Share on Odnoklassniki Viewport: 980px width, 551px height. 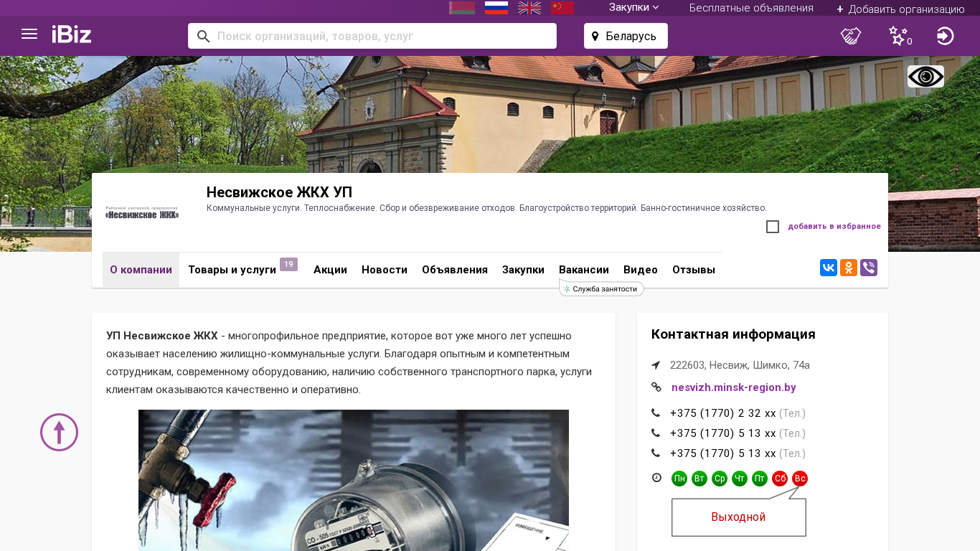849,268
